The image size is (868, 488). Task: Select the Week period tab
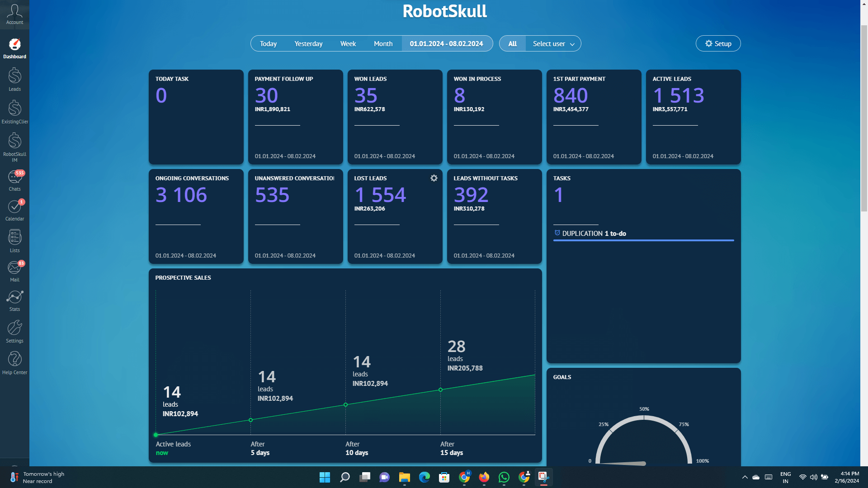[348, 43]
